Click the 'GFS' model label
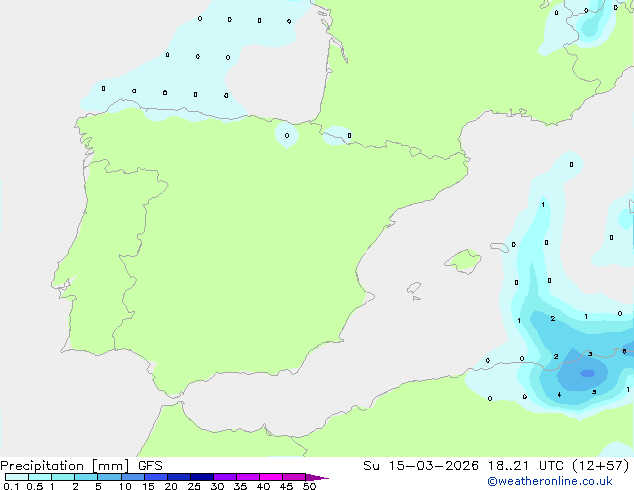Viewport: 634px width, 490px height. click(x=150, y=466)
